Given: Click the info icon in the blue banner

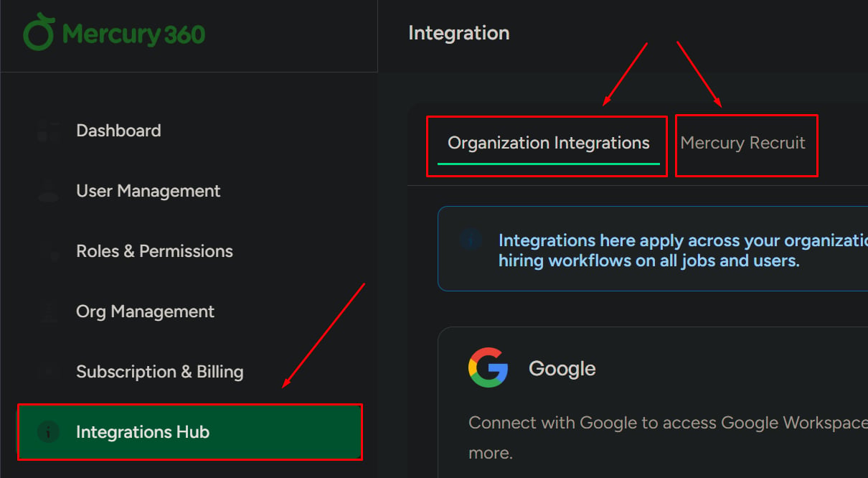Looking at the screenshot, I should (x=471, y=239).
